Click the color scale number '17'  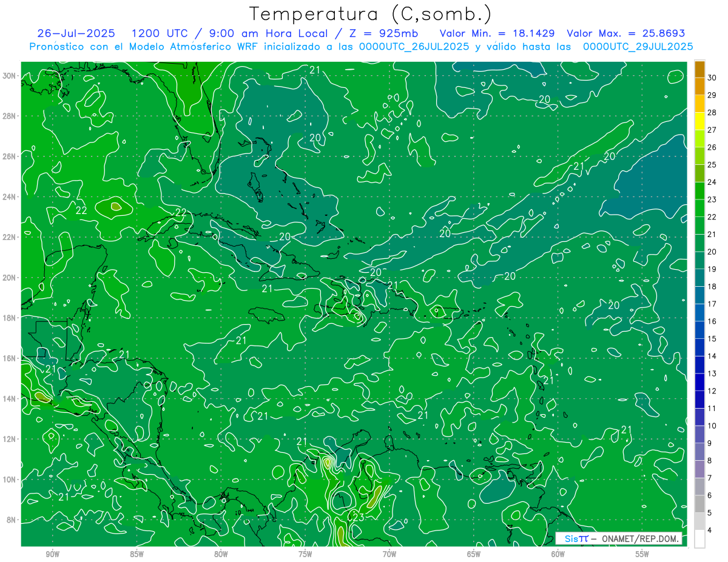pyautogui.click(x=712, y=304)
